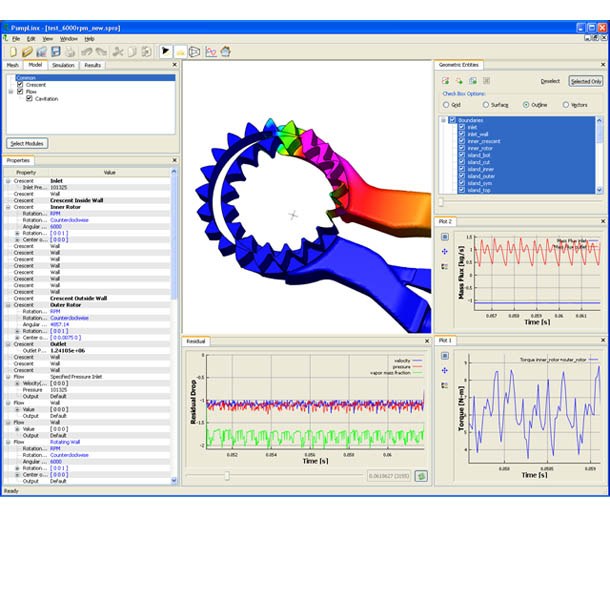Click the plot chart toolbar icon
This screenshot has width=610, height=600.
coord(211,52)
